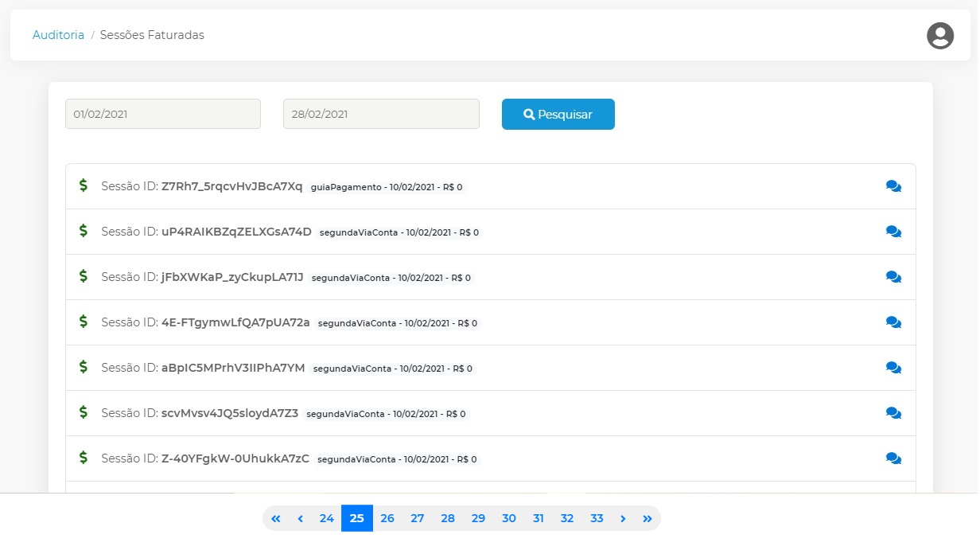Switch to page 26 in pagination

387,518
